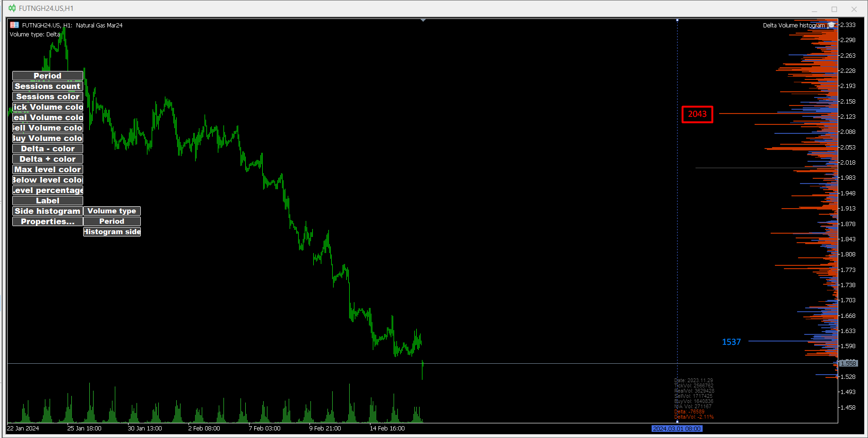Click the Below level color button

point(48,180)
